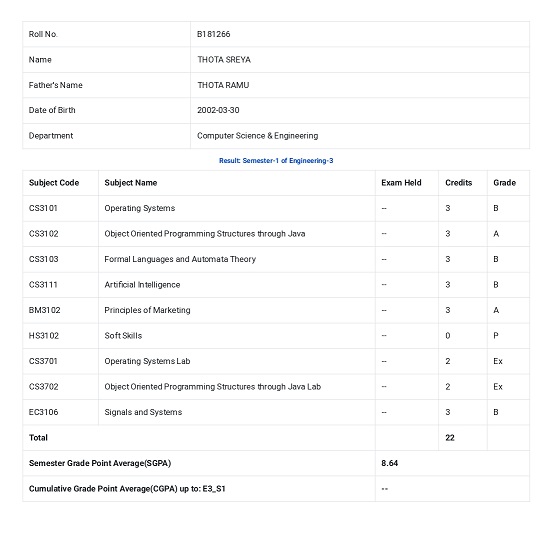Click the Credits column header
This screenshot has width=548, height=536.
pos(459,183)
